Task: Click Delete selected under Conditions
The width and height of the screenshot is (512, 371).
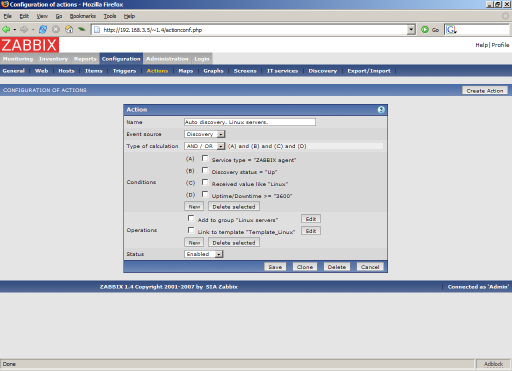Action: 234,206
